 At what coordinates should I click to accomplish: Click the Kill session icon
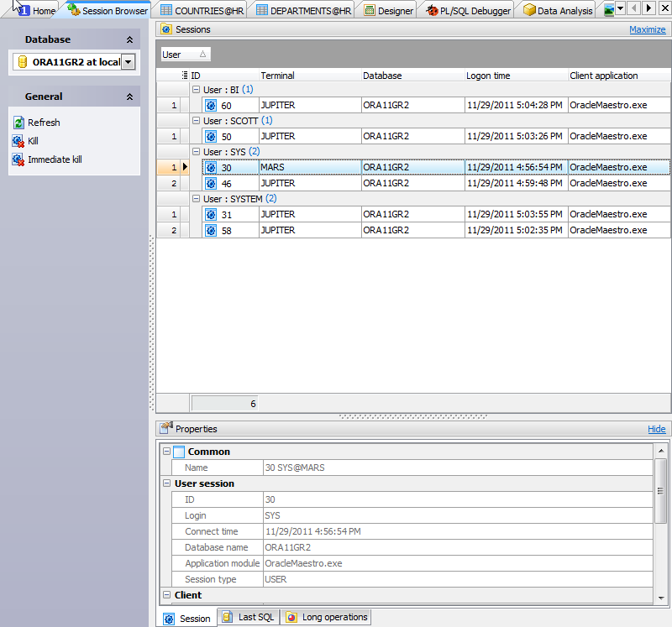18,141
